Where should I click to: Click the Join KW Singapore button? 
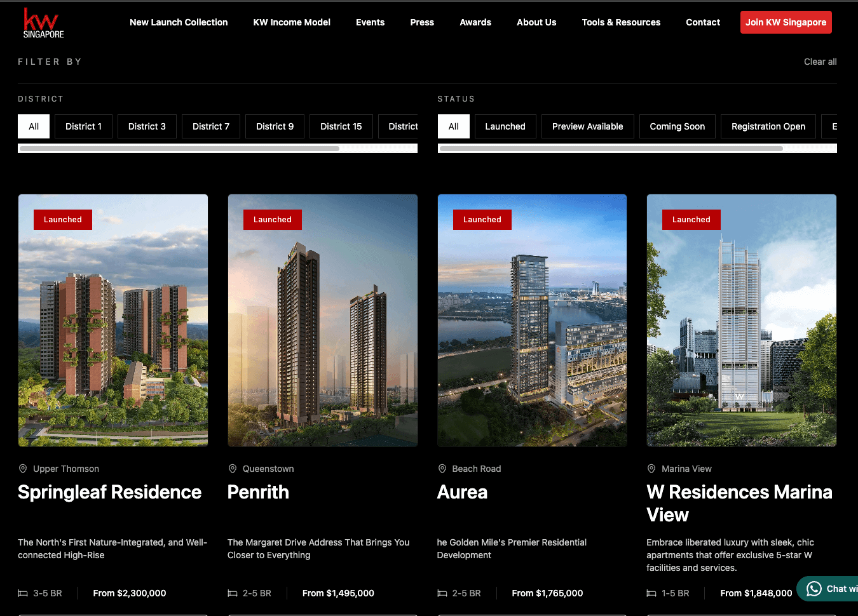786,22
